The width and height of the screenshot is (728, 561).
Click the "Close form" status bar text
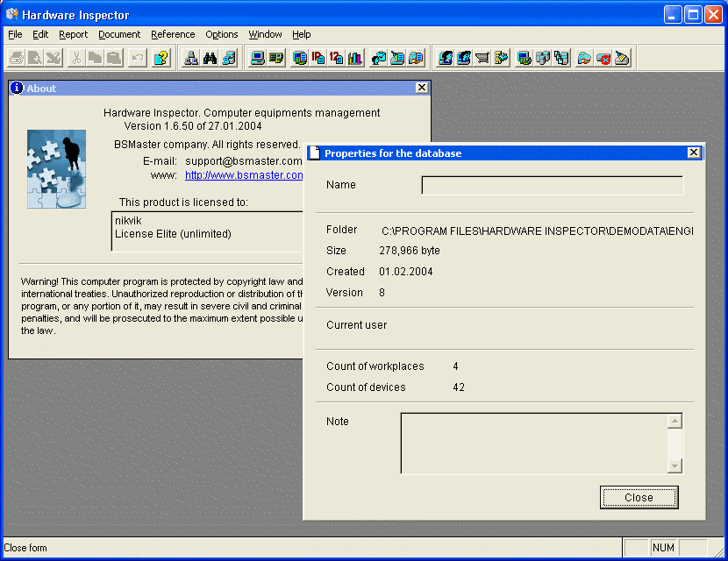coord(25,548)
